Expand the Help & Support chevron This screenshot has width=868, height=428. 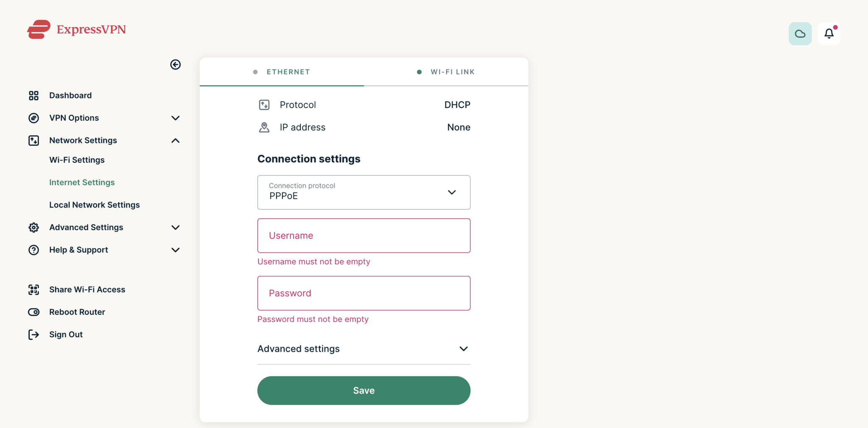point(175,250)
